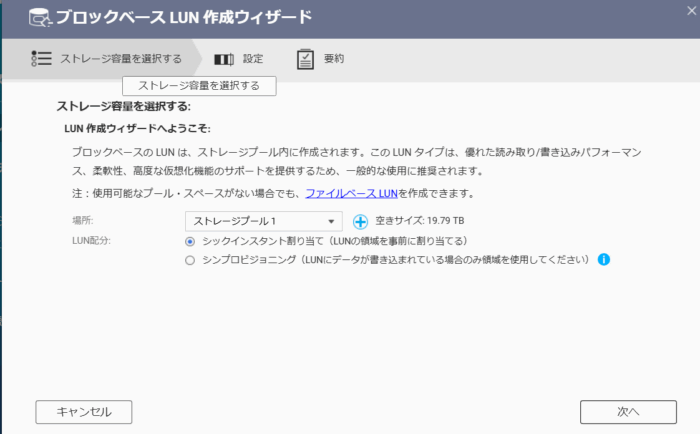
Task: Go to the 設定 wizard step
Action: click(x=253, y=59)
